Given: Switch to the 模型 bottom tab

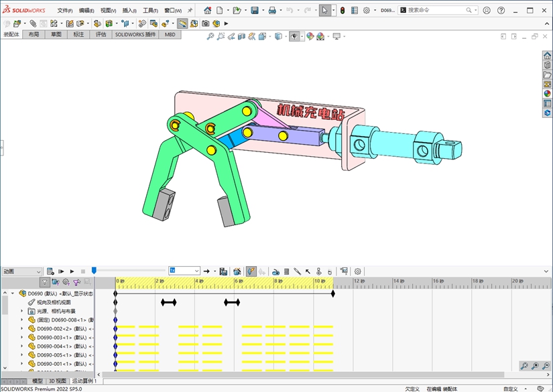Looking at the screenshot, I should pyautogui.click(x=38, y=381).
